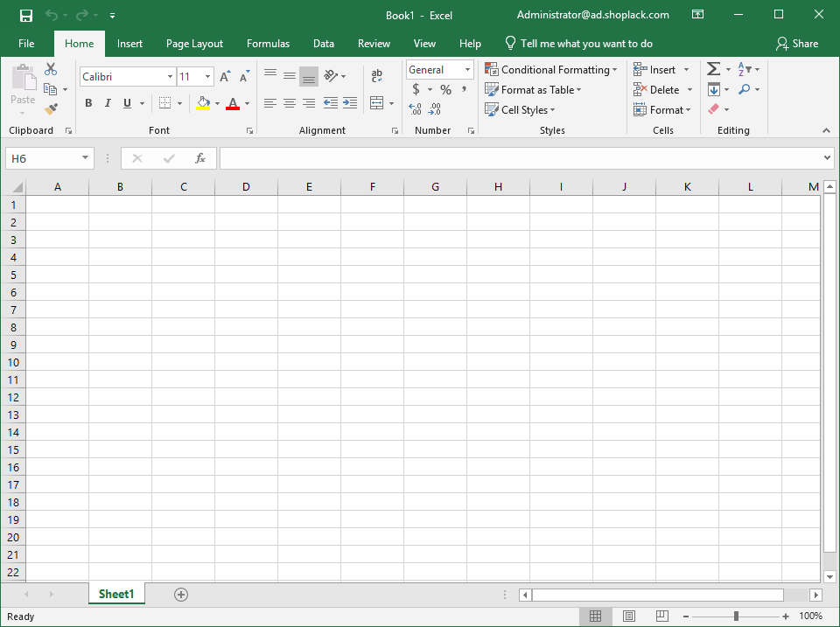Toggle Bold formatting

click(88, 103)
